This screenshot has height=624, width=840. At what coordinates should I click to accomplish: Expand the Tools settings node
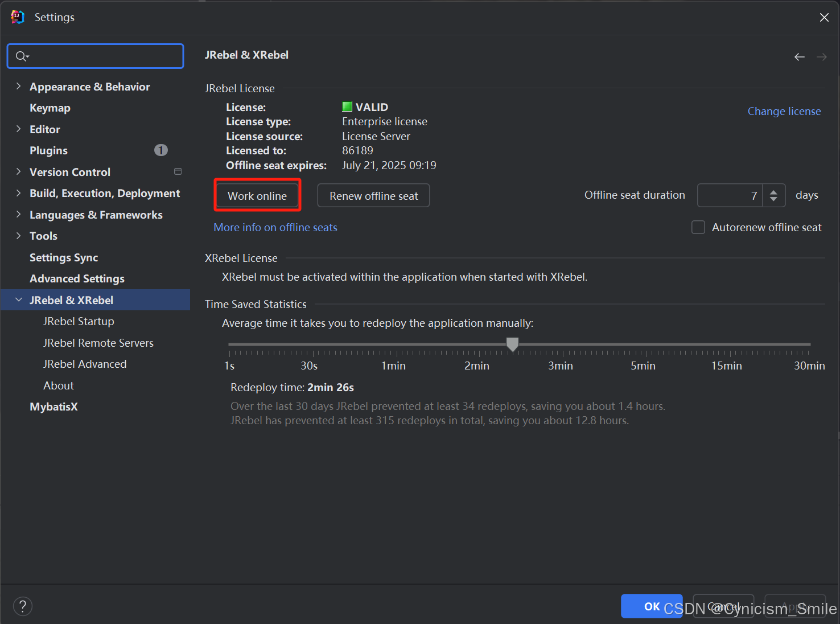tap(19, 236)
